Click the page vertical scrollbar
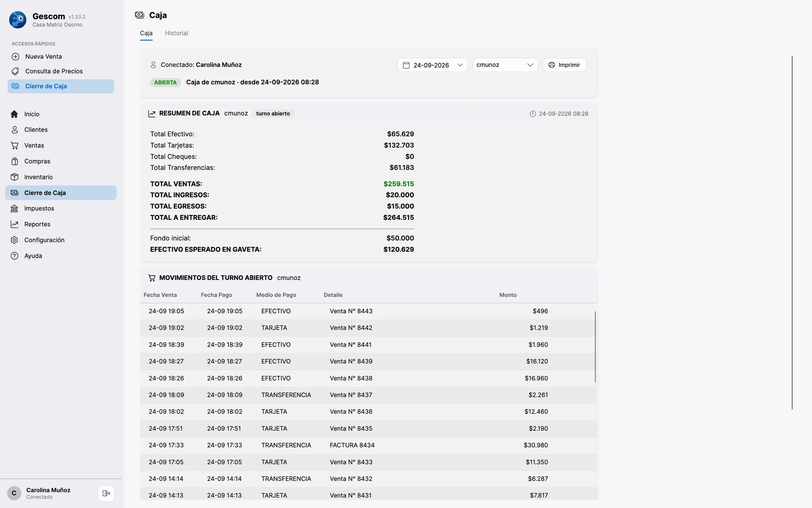Screen dimensions: 812x508 coord(792,232)
